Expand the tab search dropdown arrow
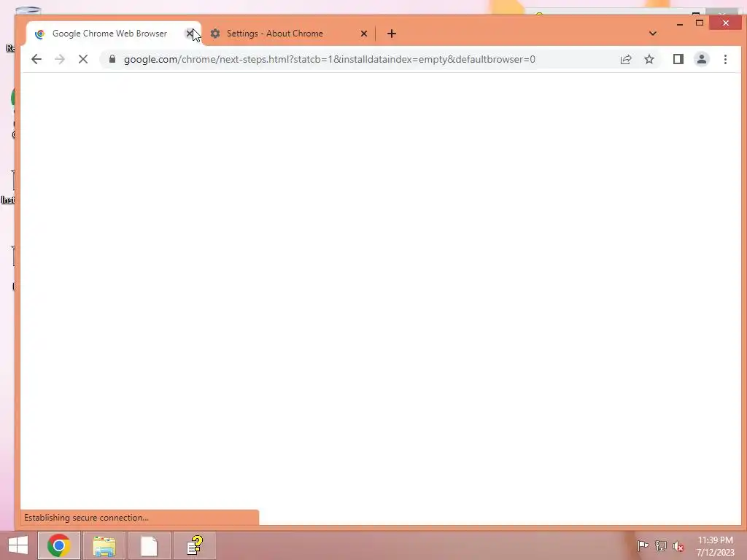The width and height of the screenshot is (747, 560). (653, 34)
